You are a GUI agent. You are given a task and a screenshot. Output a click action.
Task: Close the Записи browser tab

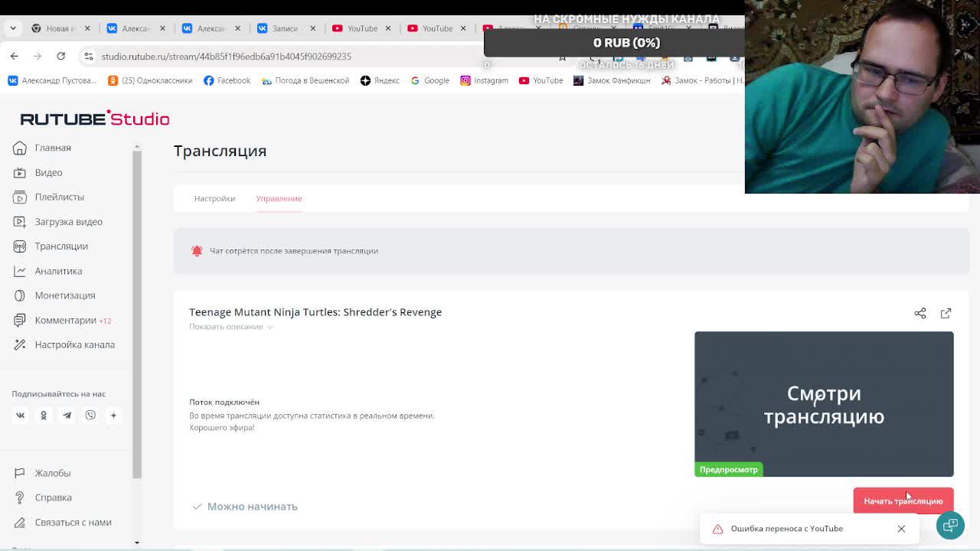pos(312,28)
